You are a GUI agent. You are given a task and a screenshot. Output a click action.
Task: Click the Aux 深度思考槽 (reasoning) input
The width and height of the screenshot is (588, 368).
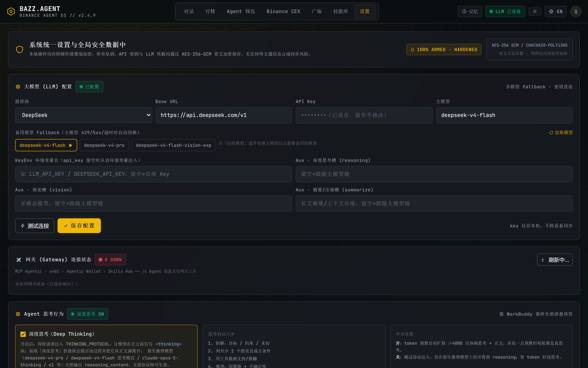(434, 174)
